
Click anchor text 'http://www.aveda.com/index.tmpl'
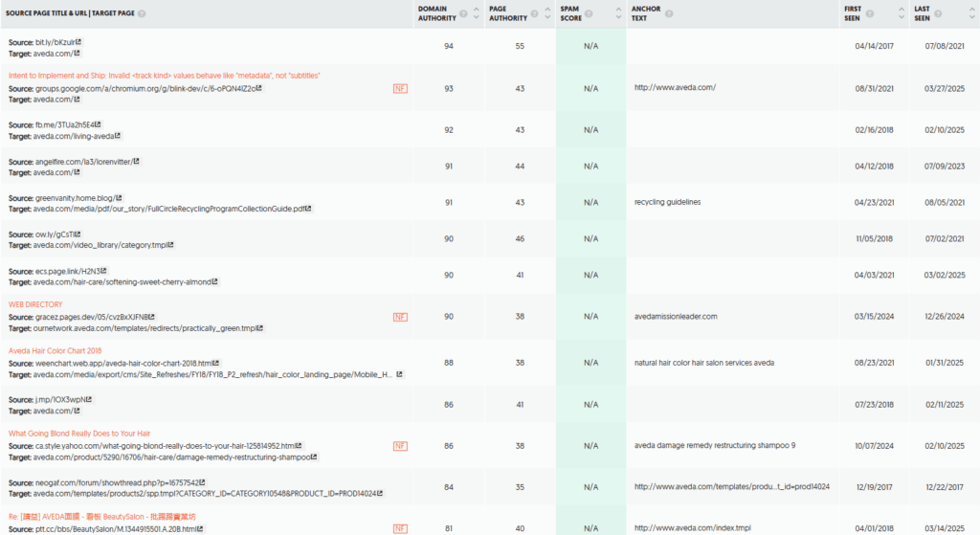693,528
